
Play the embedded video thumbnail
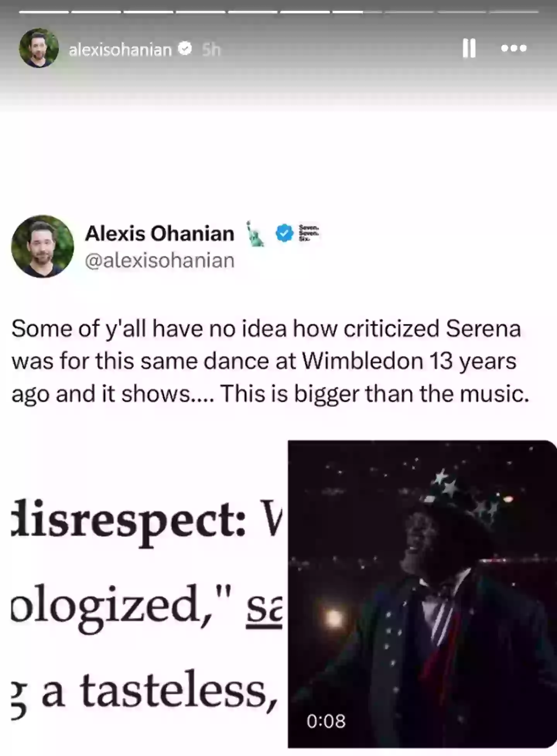click(422, 594)
